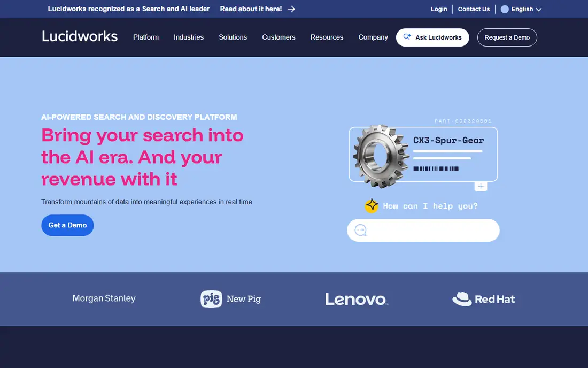Click the plus icon below the gear card
This screenshot has height=368, width=588.
(x=481, y=187)
